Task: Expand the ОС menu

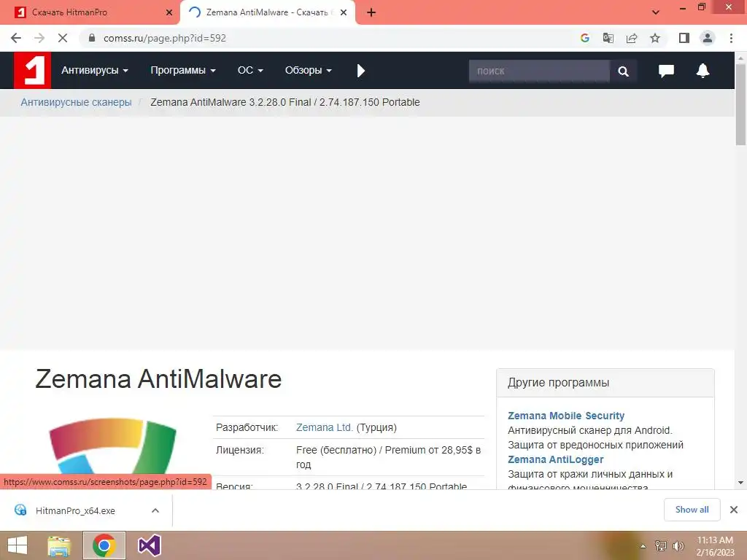Action: (x=250, y=71)
